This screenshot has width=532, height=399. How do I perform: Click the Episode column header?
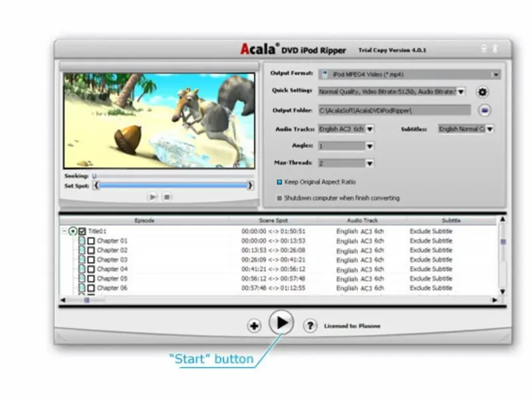[x=144, y=221]
